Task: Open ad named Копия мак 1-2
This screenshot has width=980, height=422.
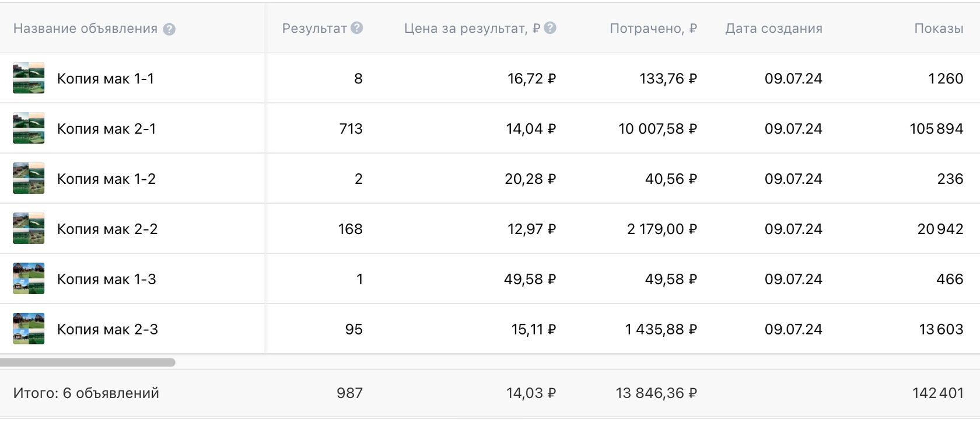Action: (107, 179)
